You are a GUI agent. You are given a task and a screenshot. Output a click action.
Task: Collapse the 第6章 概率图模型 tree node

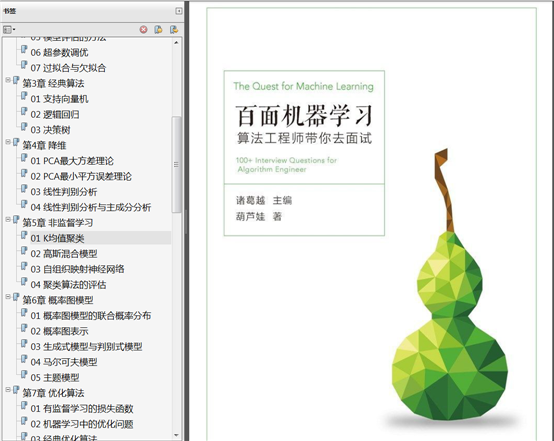point(8,296)
